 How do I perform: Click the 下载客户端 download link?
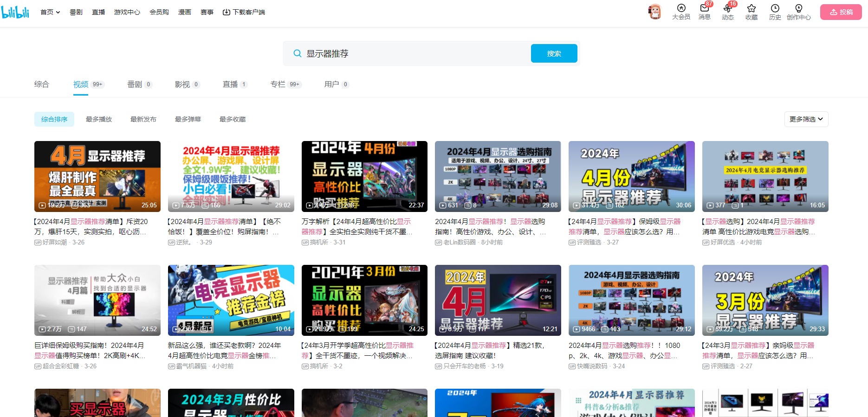point(244,12)
